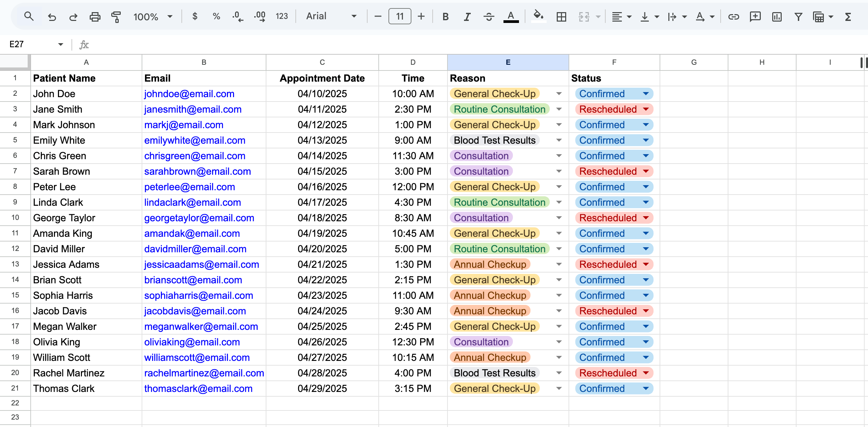The height and width of the screenshot is (427, 868).
Task: Select the row 5 header
Action: pyautogui.click(x=15, y=140)
